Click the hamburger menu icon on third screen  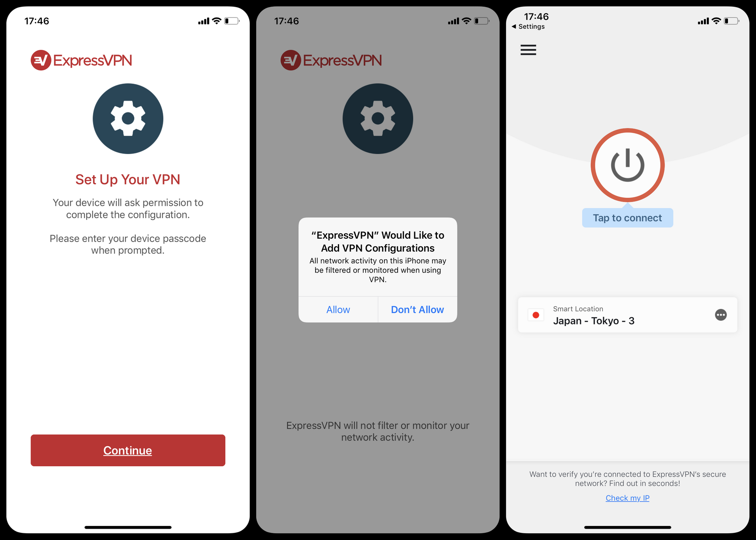pos(528,50)
